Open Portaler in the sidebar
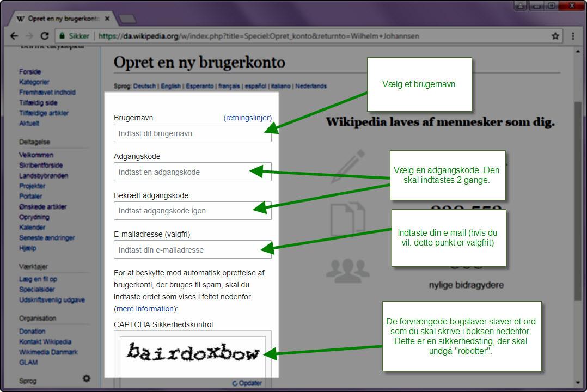Screen dimensions: 587x392 [x=30, y=196]
